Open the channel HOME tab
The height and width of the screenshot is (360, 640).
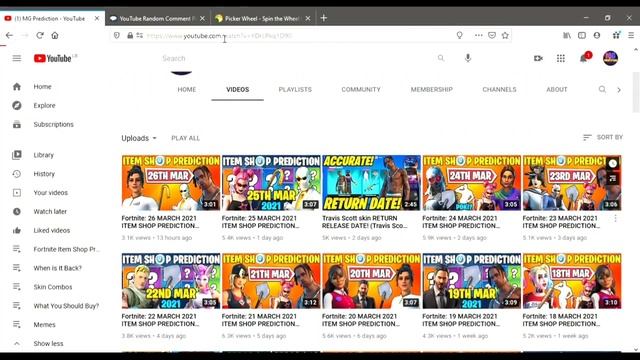pos(187,89)
